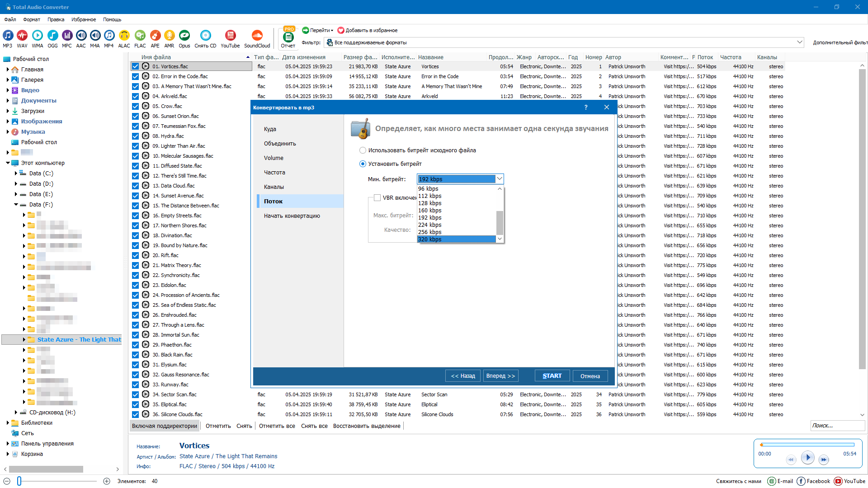Viewport: 868px width, 488px height.
Task: Select the Opus format icon
Action: coord(184,36)
